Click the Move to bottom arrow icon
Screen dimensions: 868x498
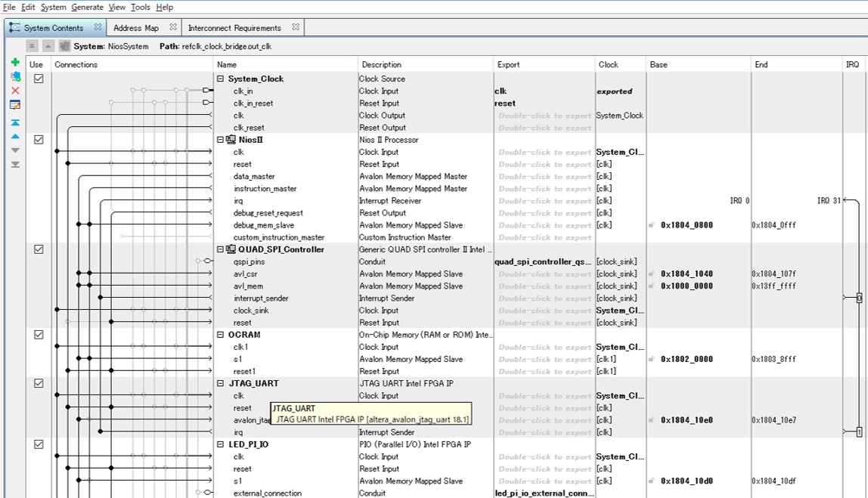[x=15, y=164]
